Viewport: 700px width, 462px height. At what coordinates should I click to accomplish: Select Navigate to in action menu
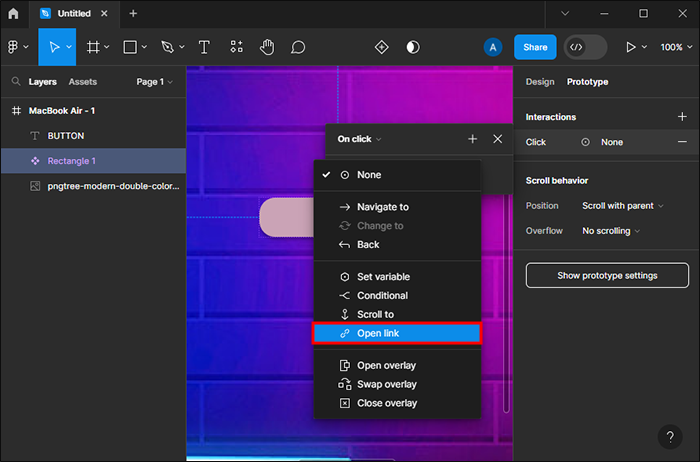coord(382,207)
